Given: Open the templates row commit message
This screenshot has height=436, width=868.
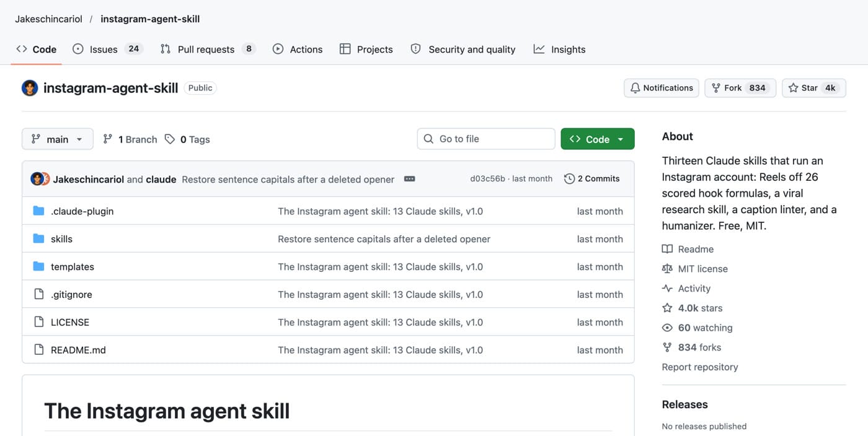Looking at the screenshot, I should [x=380, y=267].
